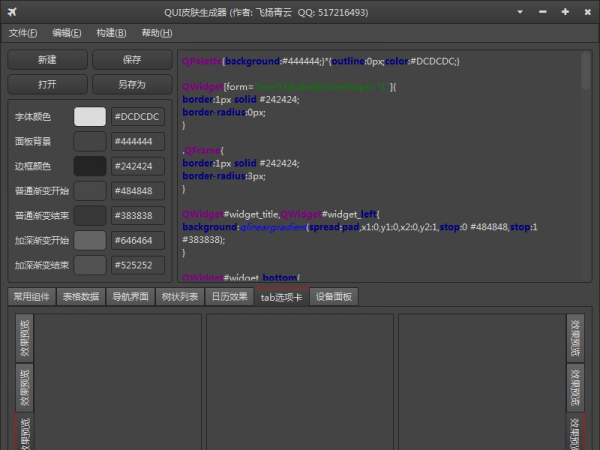
Task: Choose the 加深渐变开始 color swatch
Action: click(x=90, y=240)
